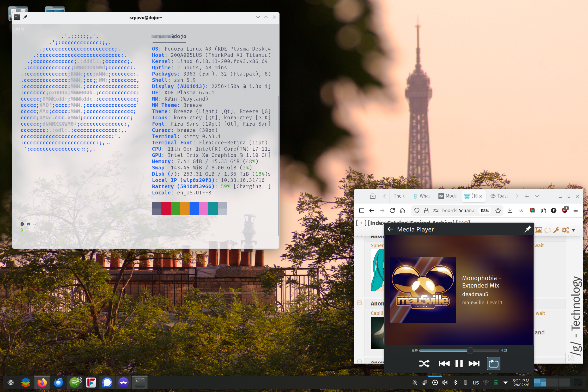Open Firefox extensions puzzle icon
The height and width of the screenshot is (392, 588).
tap(543, 211)
